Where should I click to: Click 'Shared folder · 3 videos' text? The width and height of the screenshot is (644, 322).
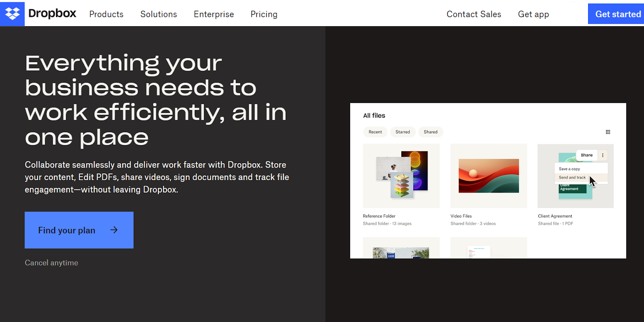[473, 224]
